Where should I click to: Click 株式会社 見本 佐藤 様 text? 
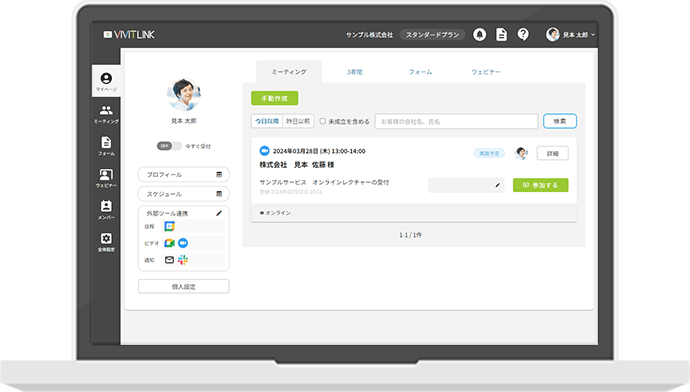297,165
